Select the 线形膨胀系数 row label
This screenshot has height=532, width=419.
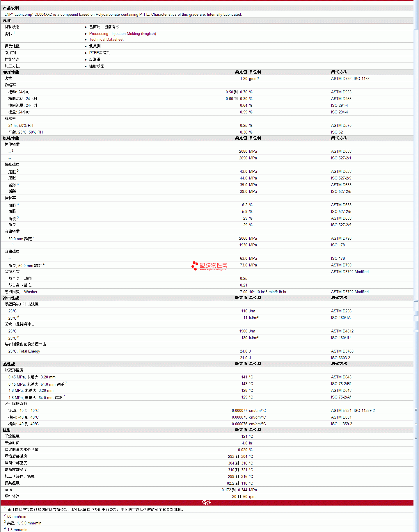[16, 403]
